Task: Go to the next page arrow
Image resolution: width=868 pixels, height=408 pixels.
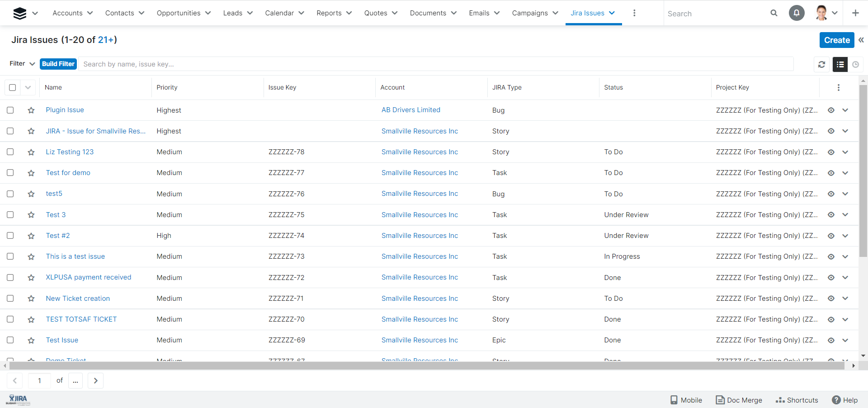Action: point(95,380)
